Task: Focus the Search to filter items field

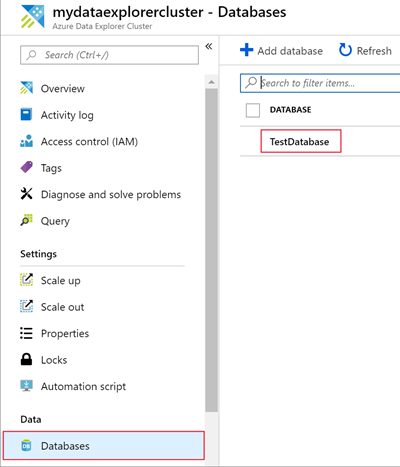Action: (320, 83)
